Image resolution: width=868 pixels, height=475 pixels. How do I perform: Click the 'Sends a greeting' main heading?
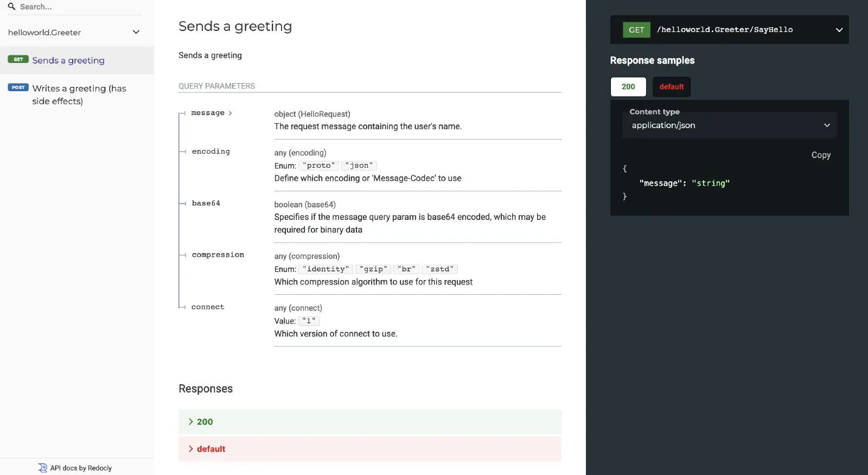click(235, 26)
